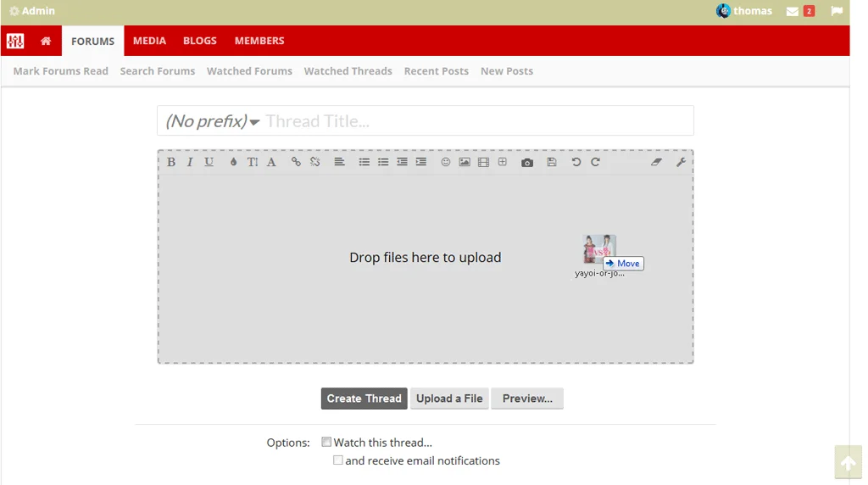Click the site logo in red navbar
The width and height of the screenshot is (868, 485).
(15, 41)
